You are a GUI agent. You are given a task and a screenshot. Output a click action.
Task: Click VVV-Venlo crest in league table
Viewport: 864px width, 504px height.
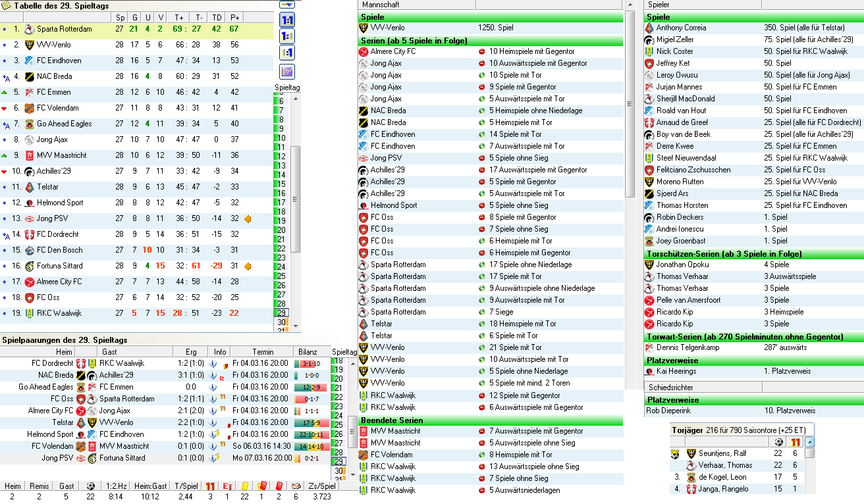(x=29, y=45)
